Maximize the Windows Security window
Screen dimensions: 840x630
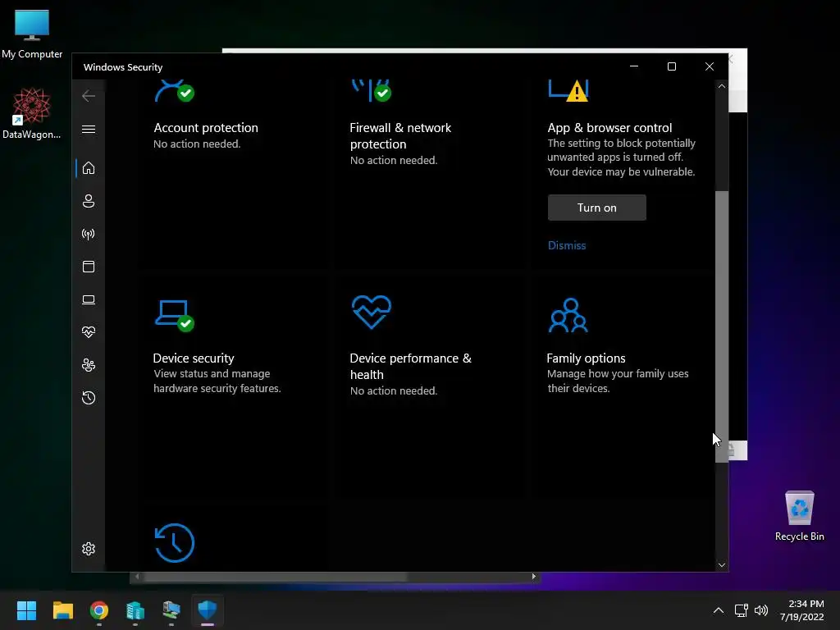click(x=671, y=66)
